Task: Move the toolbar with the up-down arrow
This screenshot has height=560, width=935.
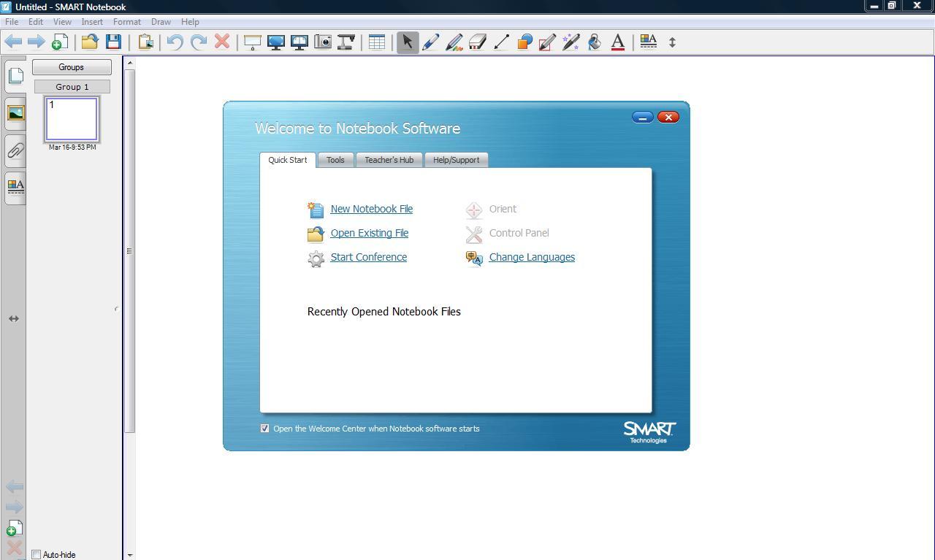Action: [x=672, y=42]
